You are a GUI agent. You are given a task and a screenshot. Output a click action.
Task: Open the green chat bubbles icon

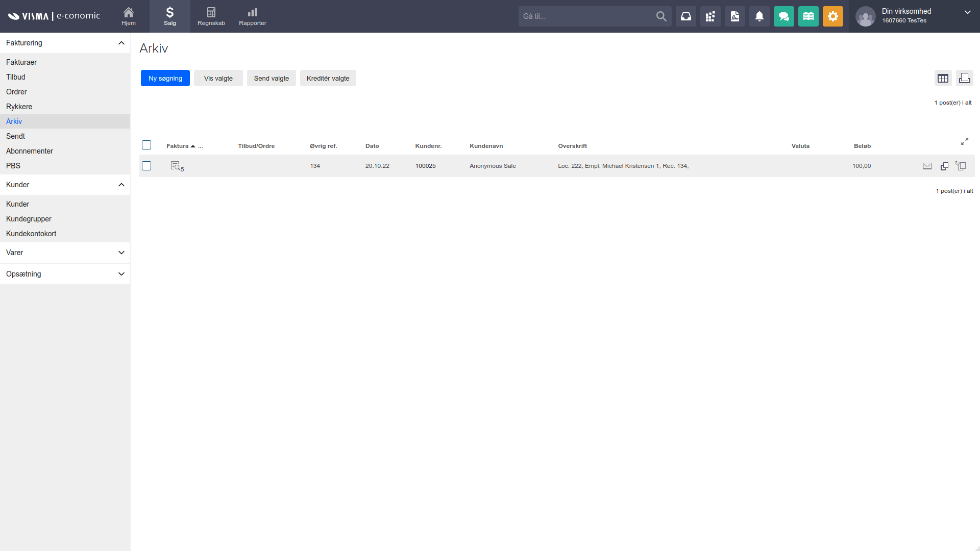(x=784, y=16)
